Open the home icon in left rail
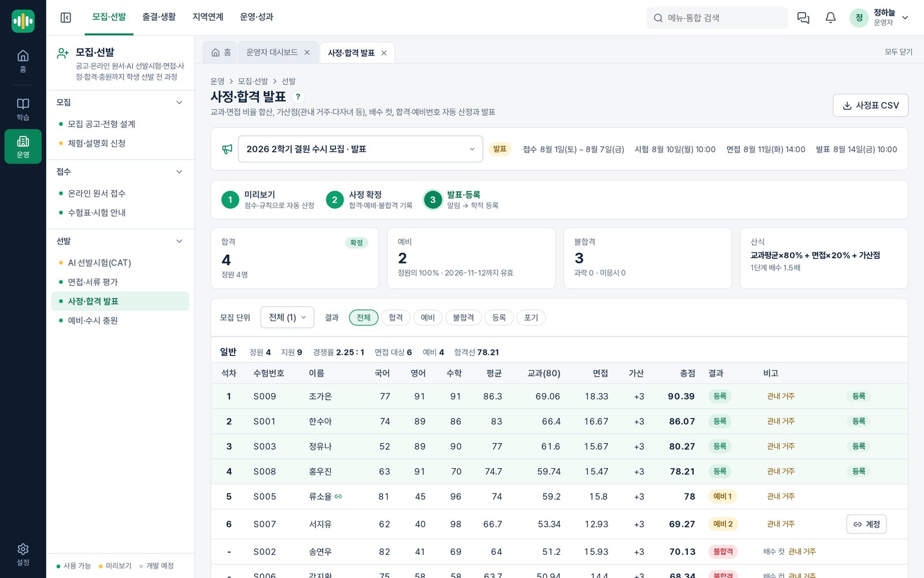The image size is (924, 578). click(x=23, y=61)
